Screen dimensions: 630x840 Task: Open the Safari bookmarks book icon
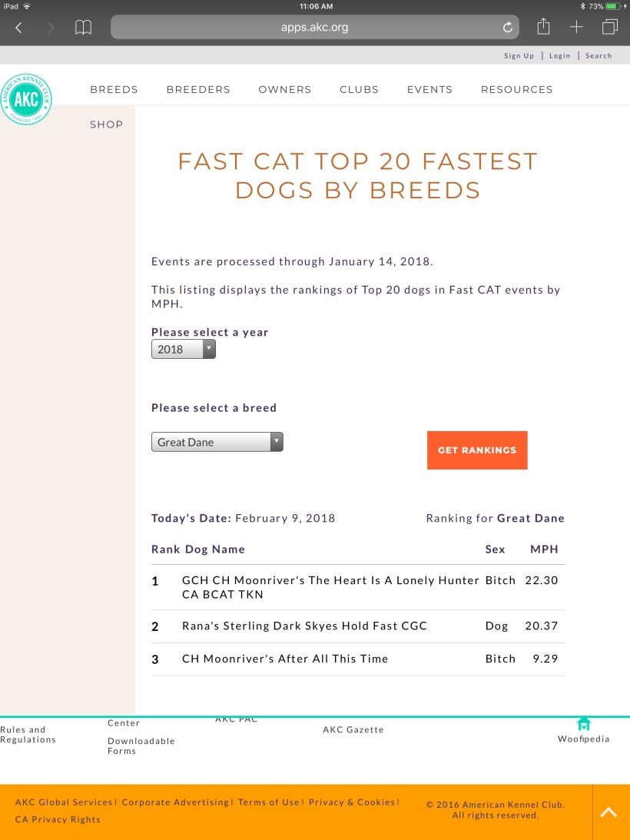83,28
